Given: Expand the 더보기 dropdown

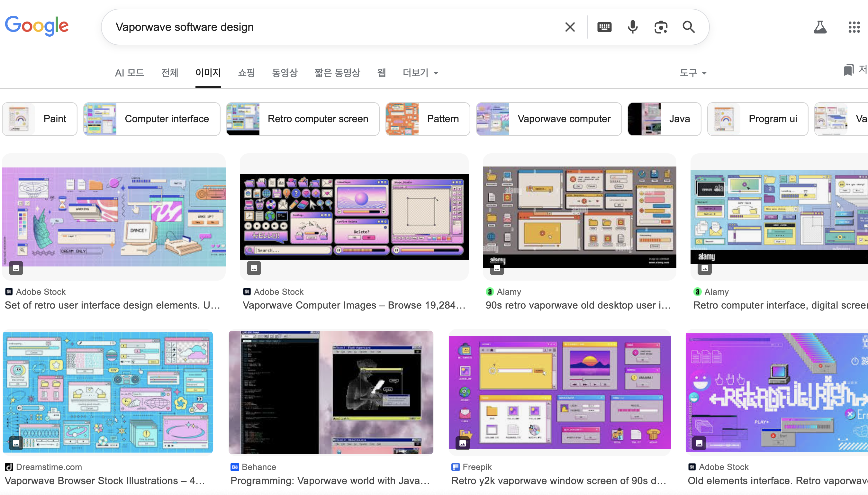Looking at the screenshot, I should [420, 73].
